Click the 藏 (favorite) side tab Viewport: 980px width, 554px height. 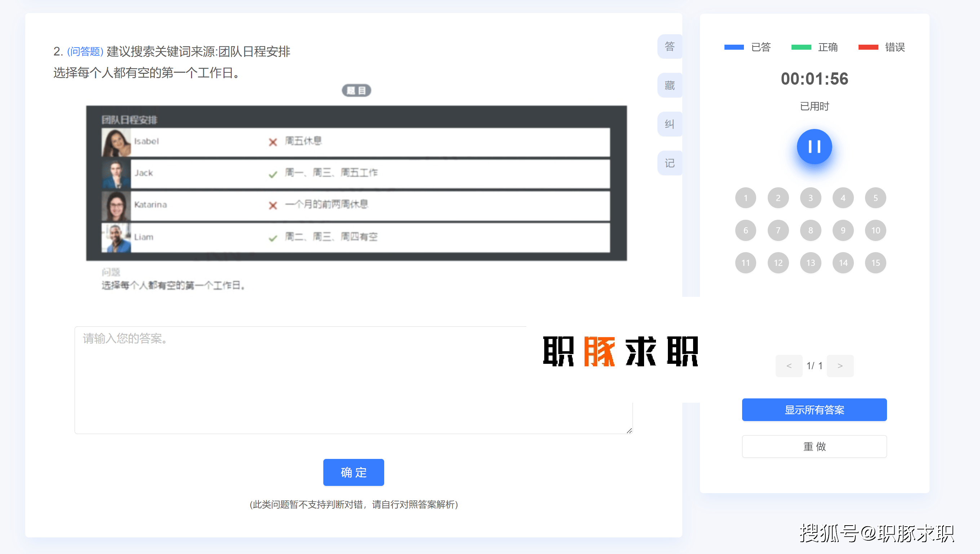click(669, 85)
